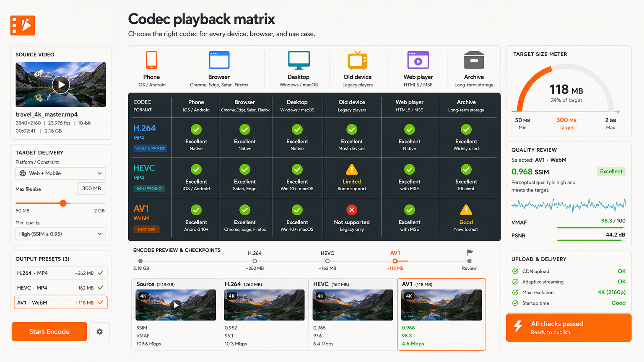644x362 pixels.
Task: Click the 300 MB Target label on meter
Action: pyautogui.click(x=566, y=123)
